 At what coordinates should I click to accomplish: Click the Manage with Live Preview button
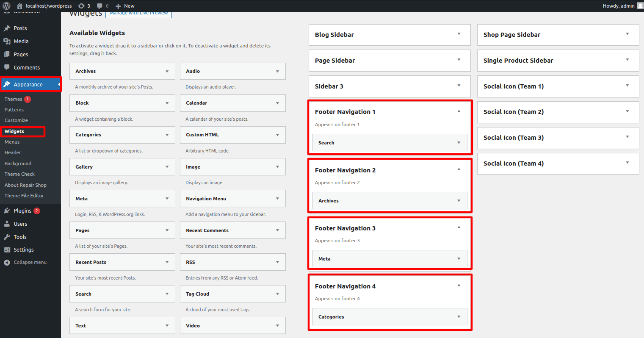coord(138,14)
